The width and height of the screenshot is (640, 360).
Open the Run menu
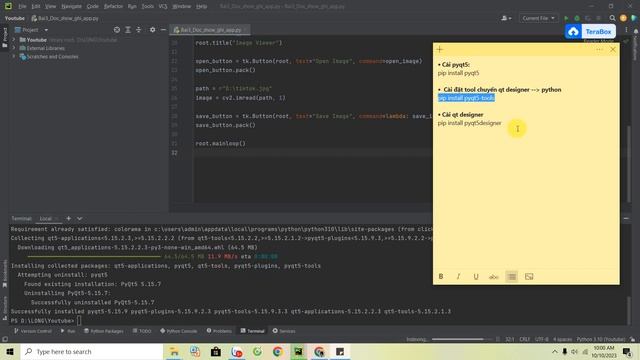(x=132, y=6)
